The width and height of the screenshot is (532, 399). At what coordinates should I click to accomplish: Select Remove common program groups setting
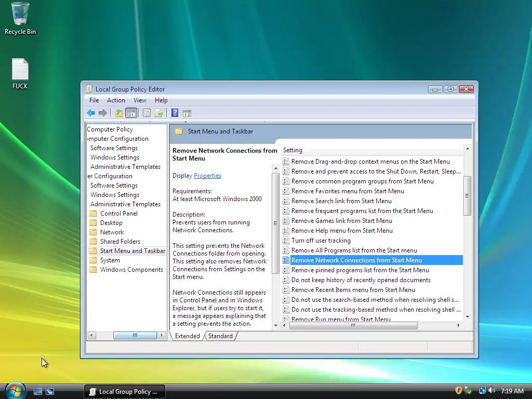click(362, 181)
